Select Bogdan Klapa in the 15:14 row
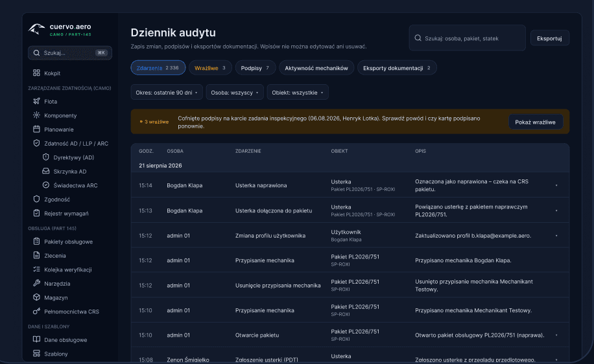The image size is (594, 364). click(x=184, y=185)
